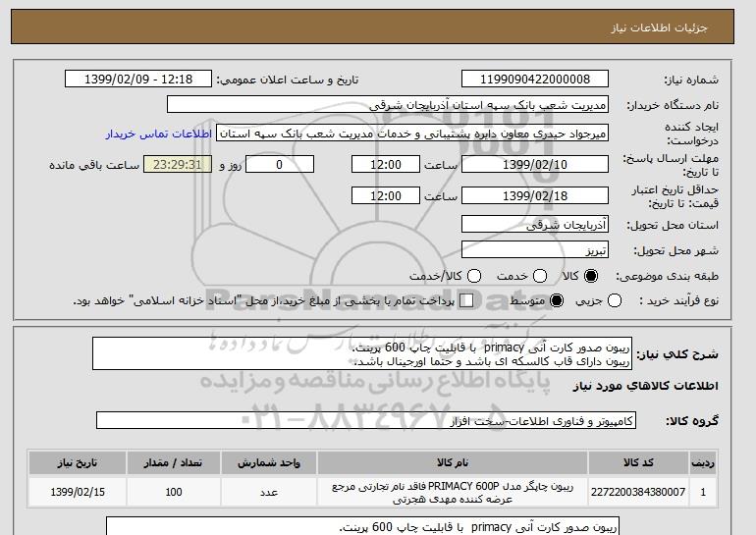The width and height of the screenshot is (756, 535).
Task: Click the remaining time field 23:29:31
Action: 178,164
